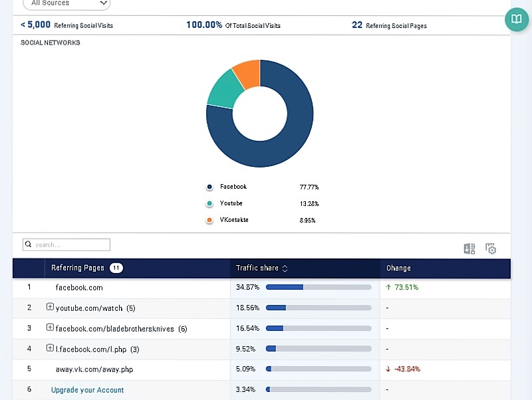Click the 9.52% traffic share value
The height and width of the screenshot is (400, 532).
tap(245, 349)
